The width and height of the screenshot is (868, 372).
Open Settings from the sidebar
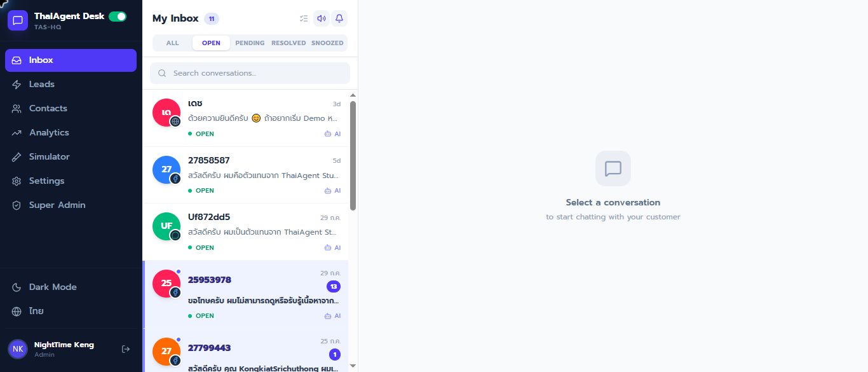pos(71,181)
